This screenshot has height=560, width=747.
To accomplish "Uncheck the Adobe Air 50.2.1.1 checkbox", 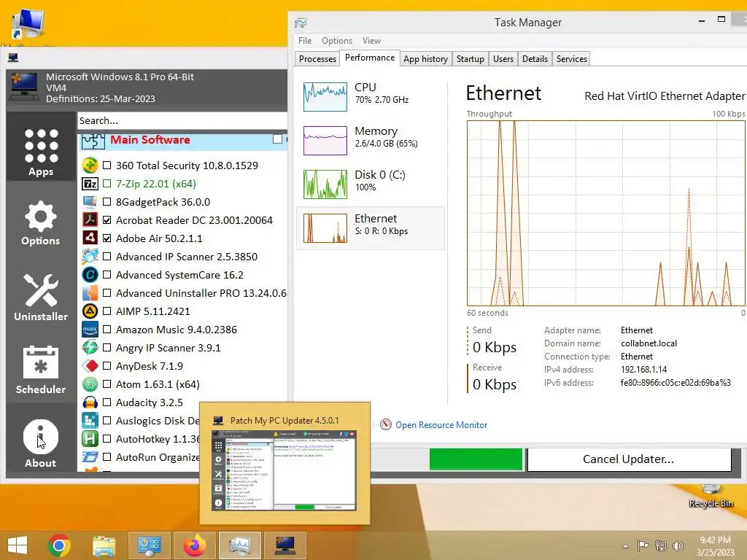I will (x=107, y=238).
